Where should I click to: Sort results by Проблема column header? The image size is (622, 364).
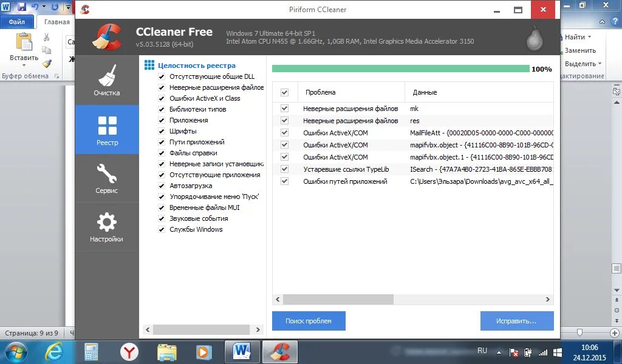coord(351,92)
